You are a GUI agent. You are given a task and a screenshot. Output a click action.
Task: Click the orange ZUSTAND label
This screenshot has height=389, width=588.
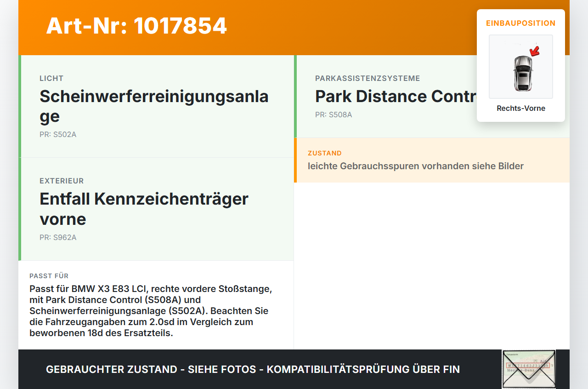pyautogui.click(x=325, y=153)
